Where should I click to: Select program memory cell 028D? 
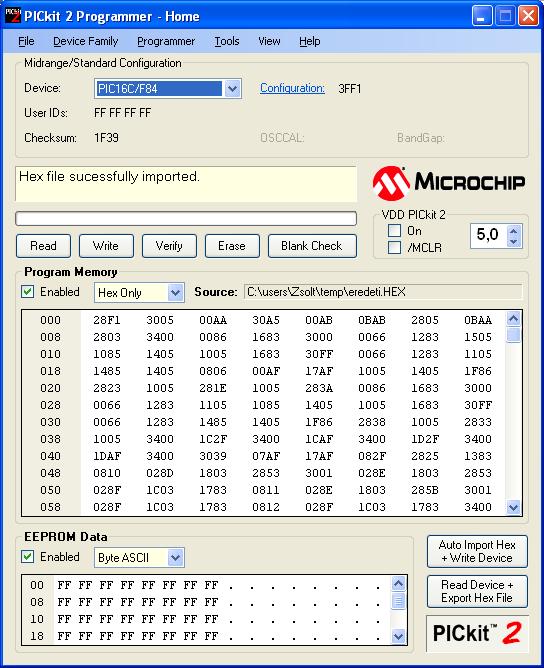click(160, 473)
